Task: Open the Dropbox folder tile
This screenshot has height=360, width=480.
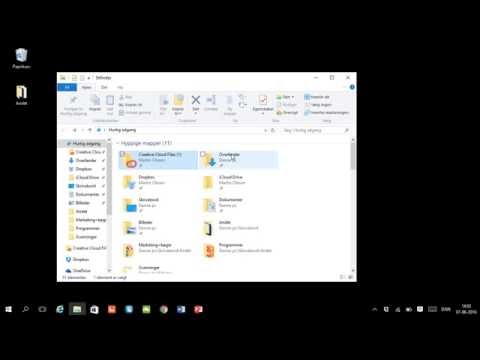Action: pyautogui.click(x=158, y=182)
